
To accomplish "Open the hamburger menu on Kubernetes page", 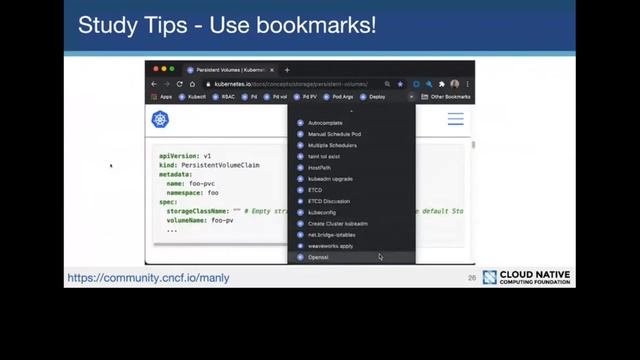I will click(x=456, y=119).
